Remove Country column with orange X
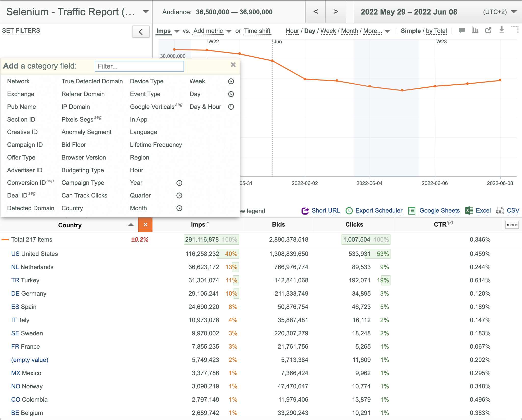Image resolution: width=522 pixels, height=420 pixels. click(x=145, y=225)
